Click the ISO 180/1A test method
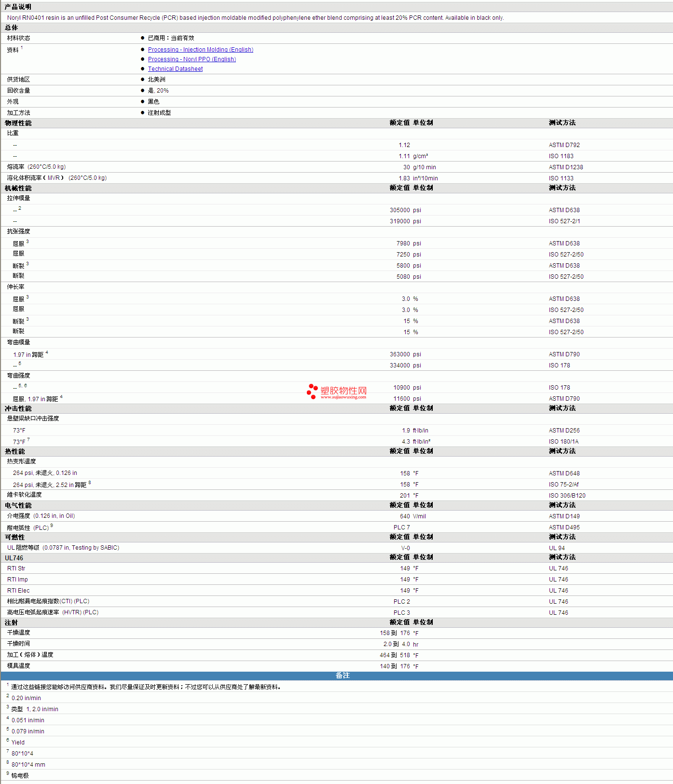The height and width of the screenshot is (784, 673). pyautogui.click(x=563, y=442)
